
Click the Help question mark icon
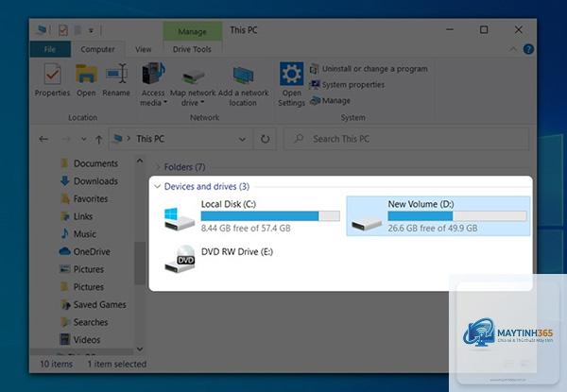528,49
